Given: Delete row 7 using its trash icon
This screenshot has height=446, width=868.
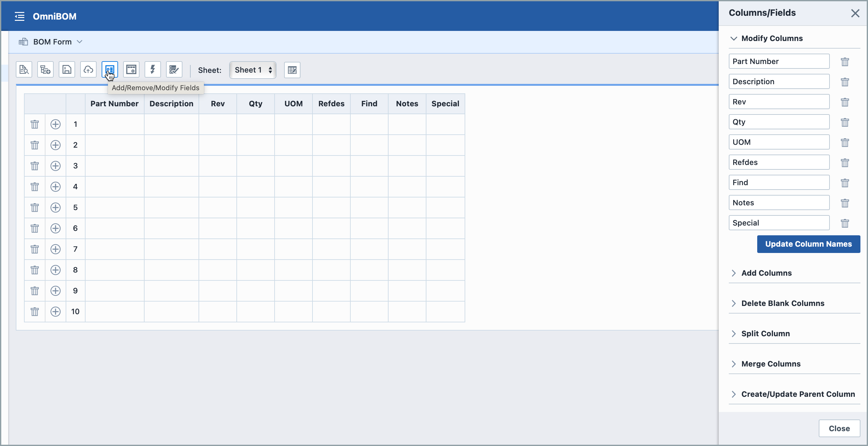Looking at the screenshot, I should (34, 249).
